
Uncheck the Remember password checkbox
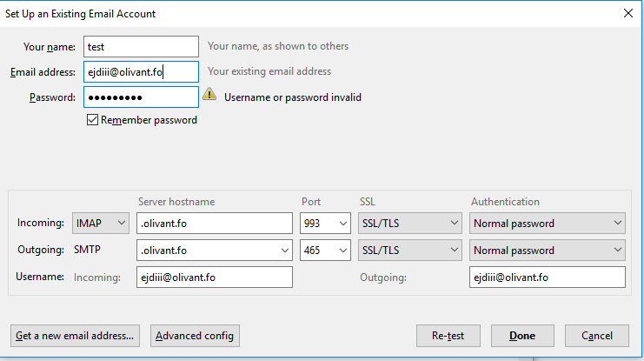click(92, 120)
